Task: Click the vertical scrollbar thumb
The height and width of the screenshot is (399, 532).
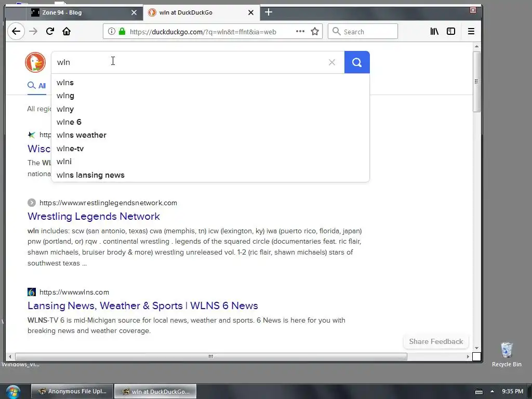Action: coord(476,82)
